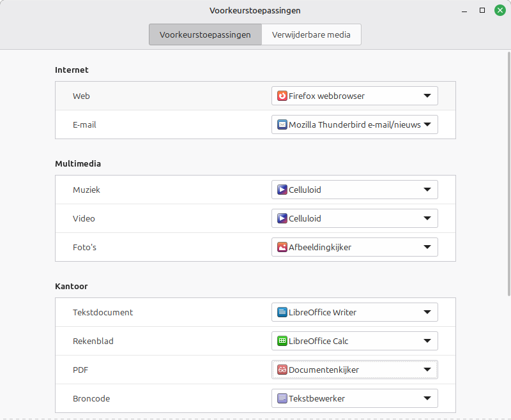Viewport: 511px width, 420px height.
Task: Click the Tekstbewerker icon
Action: pos(282,398)
